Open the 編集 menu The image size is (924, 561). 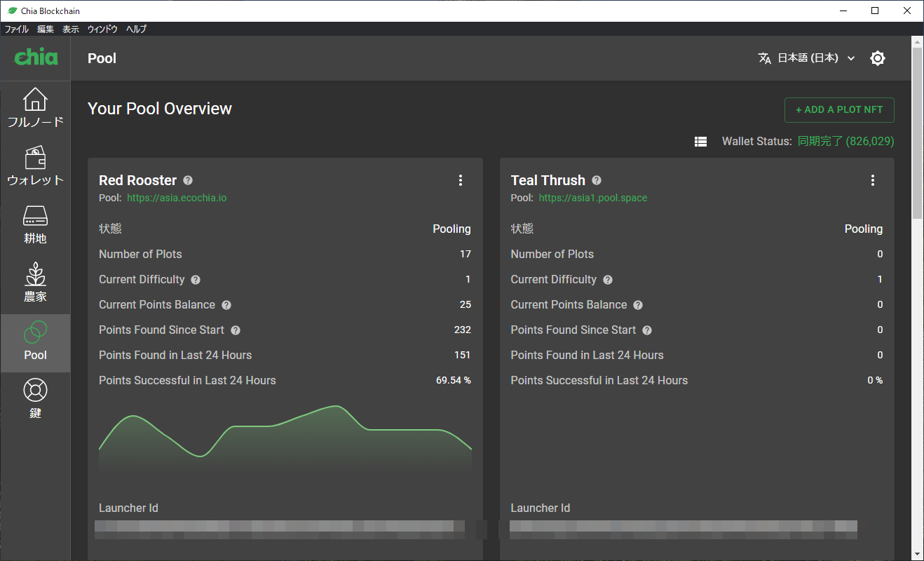[46, 29]
